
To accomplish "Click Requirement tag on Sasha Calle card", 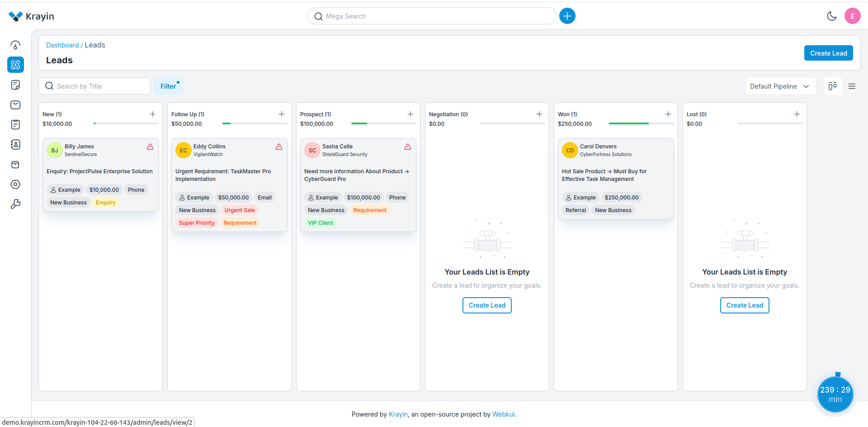I will 370,210.
